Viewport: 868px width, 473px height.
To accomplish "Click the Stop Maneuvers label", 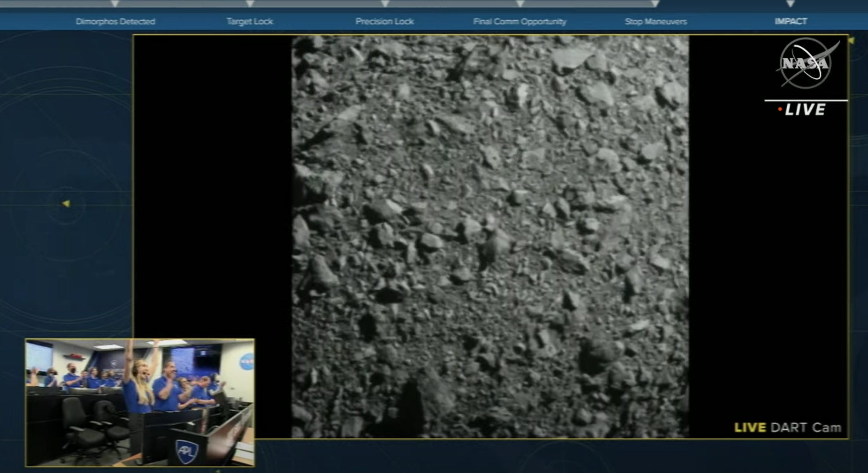I will pyautogui.click(x=656, y=22).
